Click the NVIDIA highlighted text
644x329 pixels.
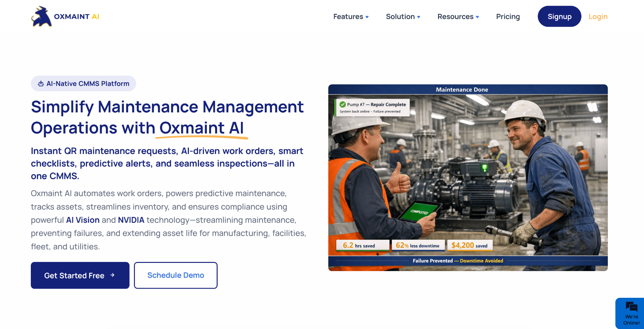point(131,220)
